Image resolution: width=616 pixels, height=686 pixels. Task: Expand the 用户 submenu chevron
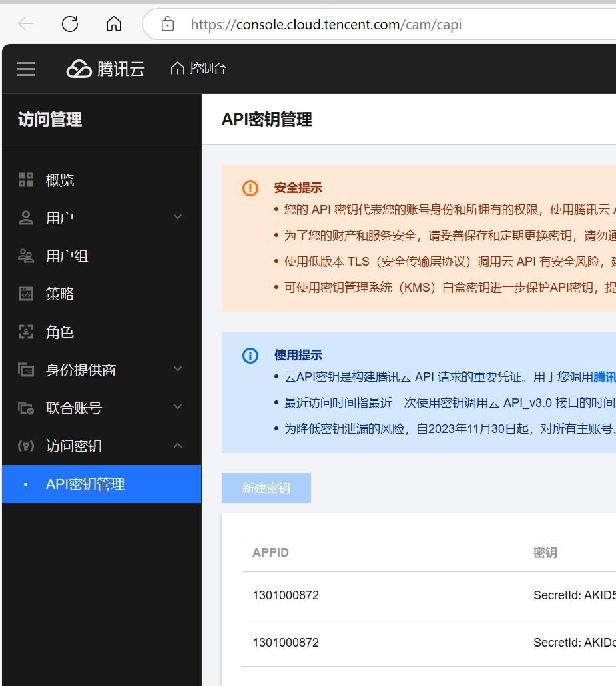click(177, 218)
